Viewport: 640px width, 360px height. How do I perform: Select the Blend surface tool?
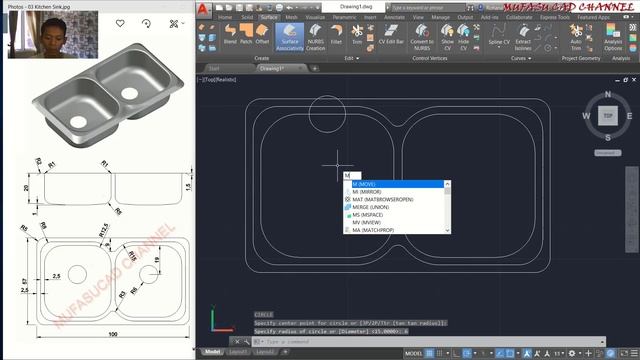(x=230, y=34)
